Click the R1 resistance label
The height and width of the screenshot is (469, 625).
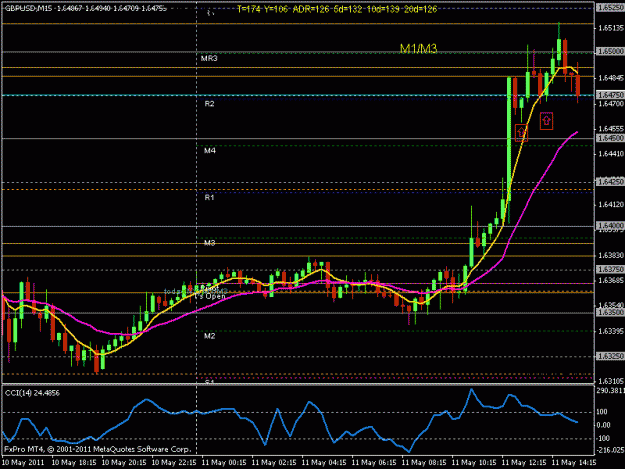[209, 197]
